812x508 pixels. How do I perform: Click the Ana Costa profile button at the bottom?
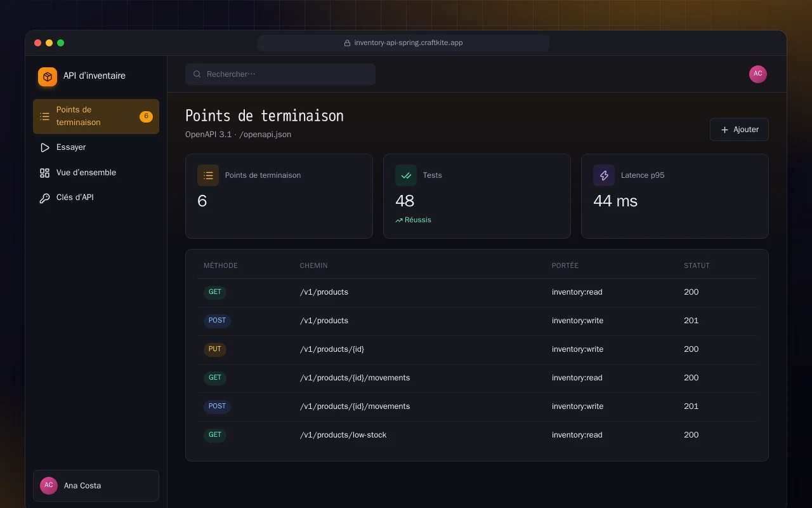96,486
